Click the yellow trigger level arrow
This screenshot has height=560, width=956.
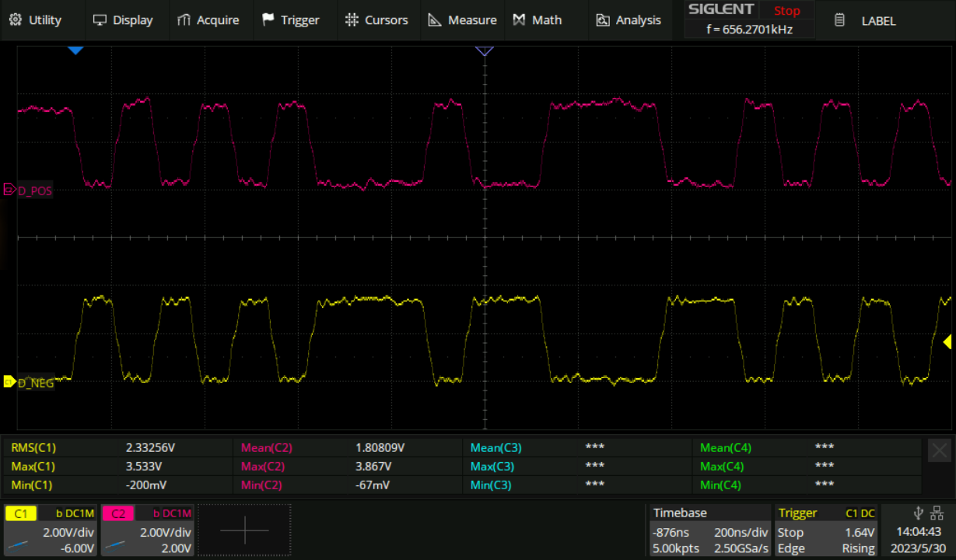tap(947, 341)
